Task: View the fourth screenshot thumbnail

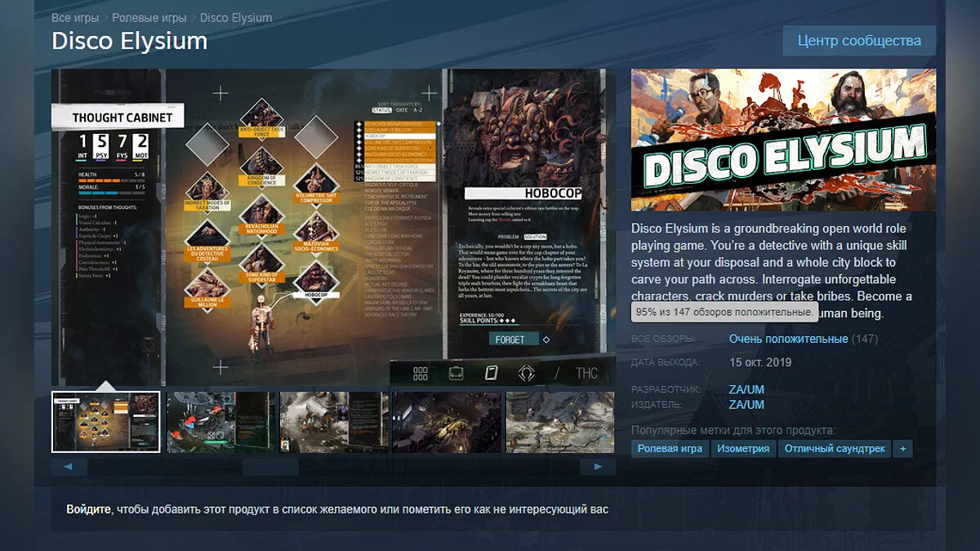Action: [x=447, y=422]
